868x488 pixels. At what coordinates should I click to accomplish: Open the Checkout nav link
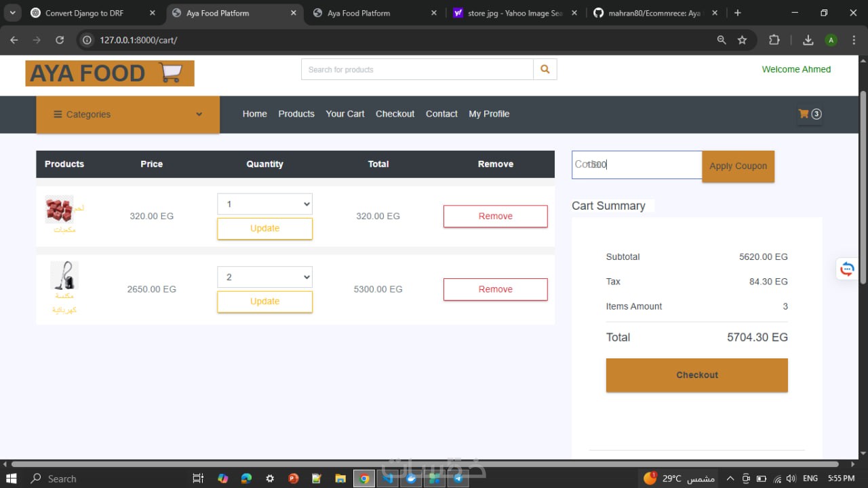coord(395,114)
